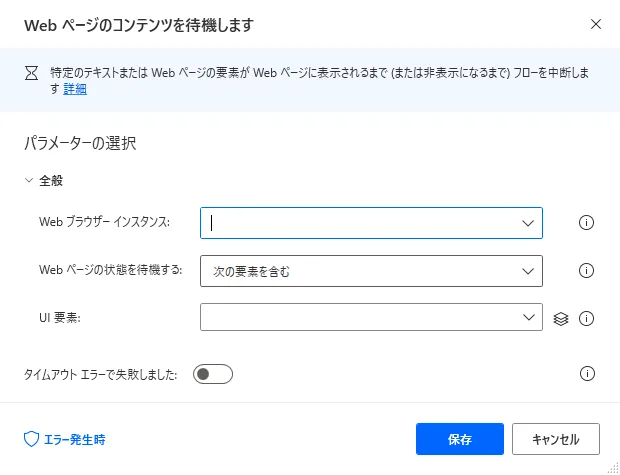Click the 保存 button
This screenshot has height=475, width=620.
point(459,439)
